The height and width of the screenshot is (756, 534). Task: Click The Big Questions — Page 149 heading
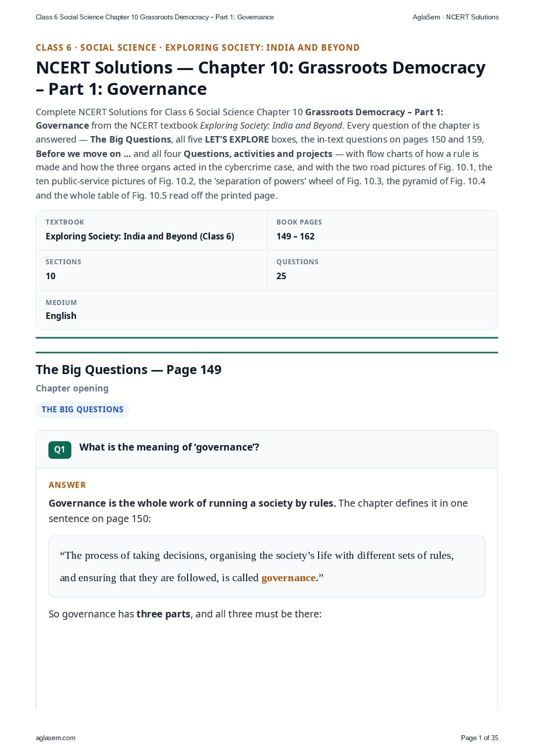point(129,370)
